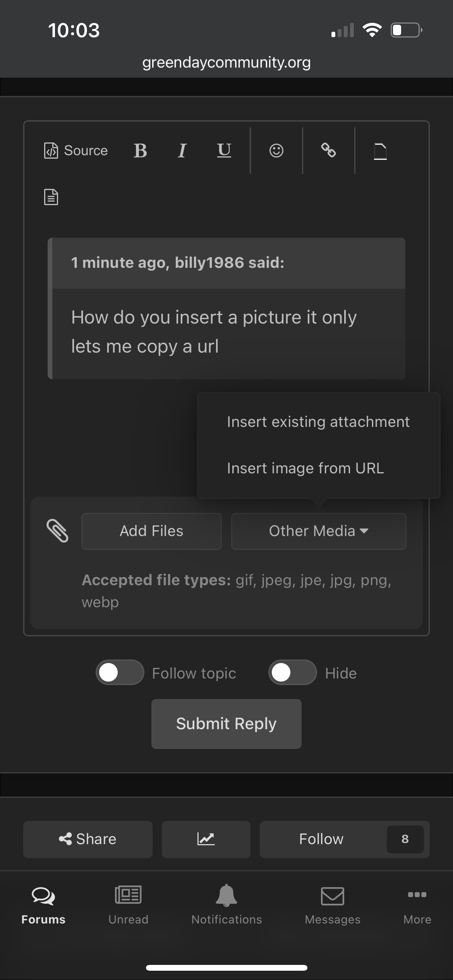The height and width of the screenshot is (980, 453).
Task: Toggle Italic formatting in editor toolbar
Action: [182, 151]
